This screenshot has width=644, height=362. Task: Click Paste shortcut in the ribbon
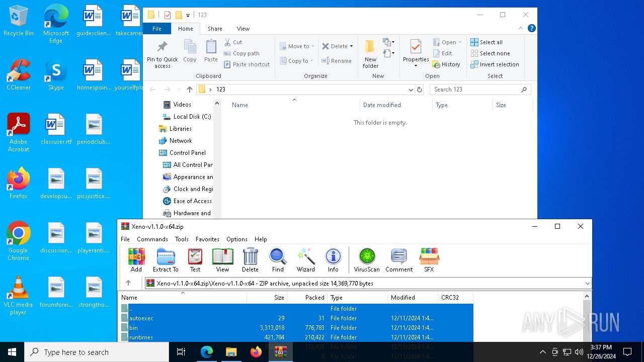coord(247,64)
